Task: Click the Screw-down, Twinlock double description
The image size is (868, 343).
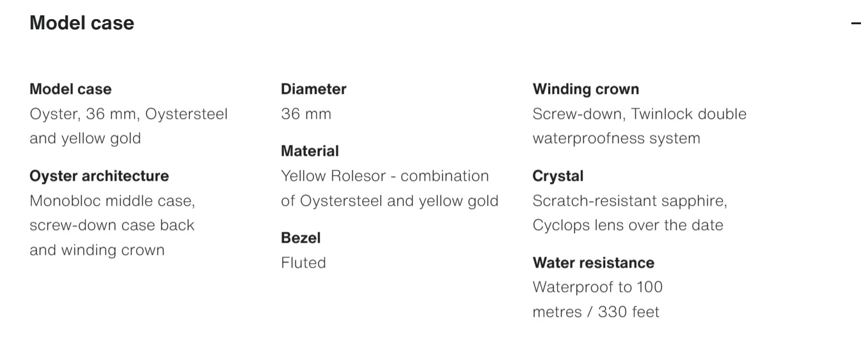Action: [x=639, y=126]
